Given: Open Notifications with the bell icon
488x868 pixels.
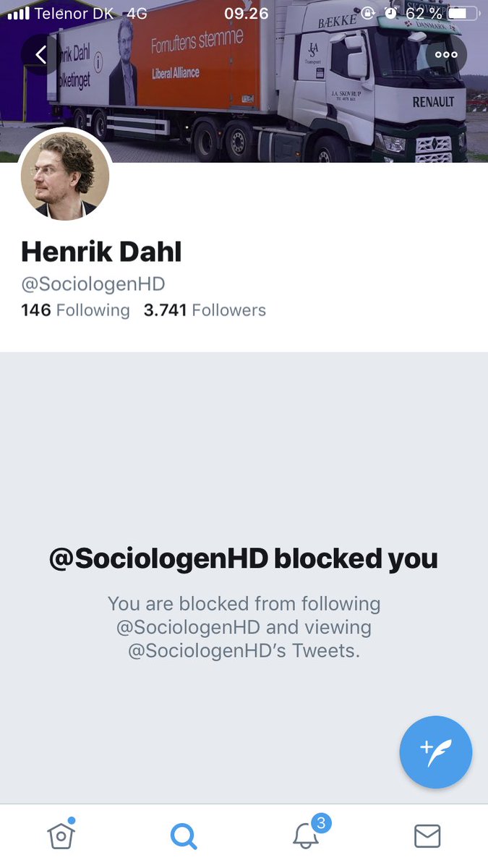Looking at the screenshot, I should coord(307,835).
